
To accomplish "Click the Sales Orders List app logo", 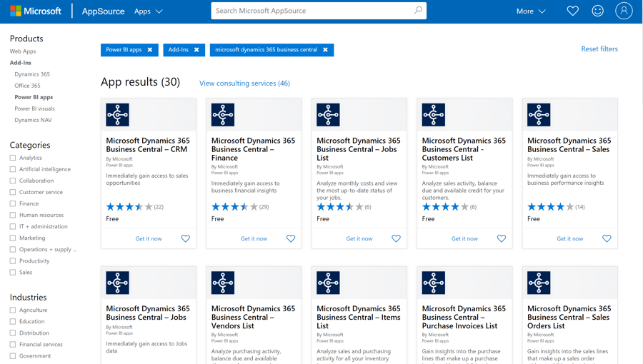I will [x=539, y=283].
